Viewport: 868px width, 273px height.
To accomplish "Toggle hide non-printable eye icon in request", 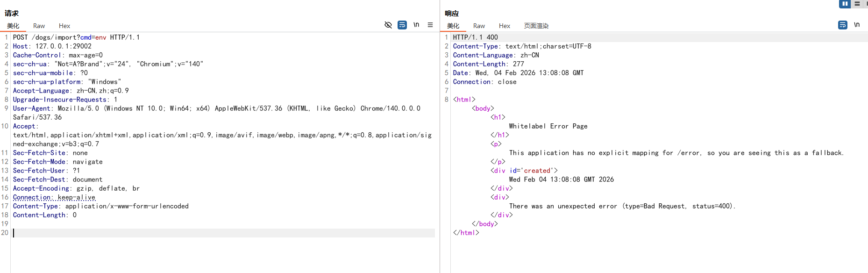I will click(388, 25).
